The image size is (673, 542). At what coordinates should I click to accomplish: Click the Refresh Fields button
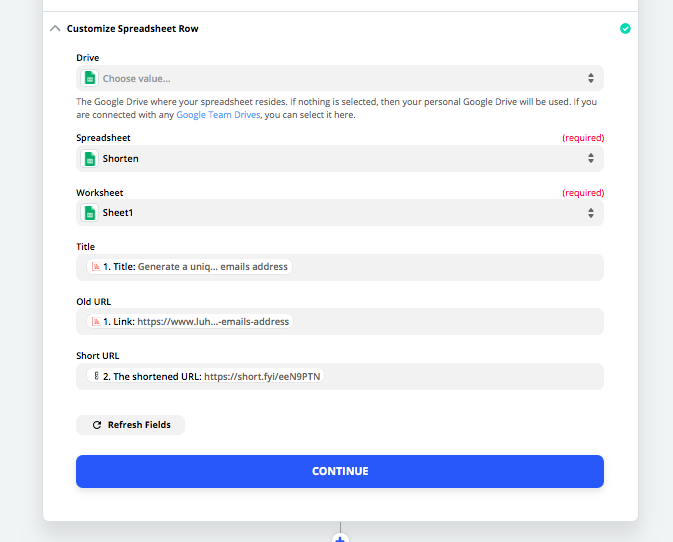[x=130, y=425]
